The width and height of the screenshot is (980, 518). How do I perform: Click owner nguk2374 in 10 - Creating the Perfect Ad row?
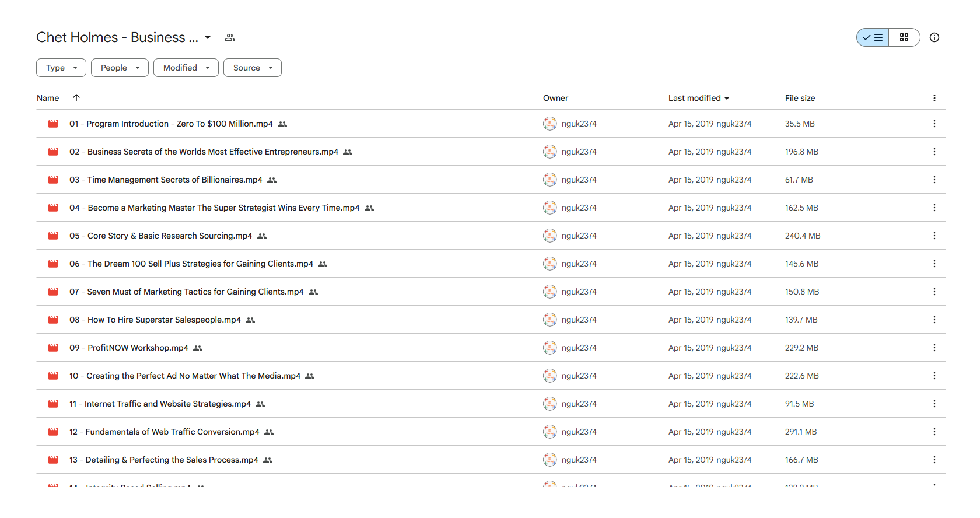(579, 376)
